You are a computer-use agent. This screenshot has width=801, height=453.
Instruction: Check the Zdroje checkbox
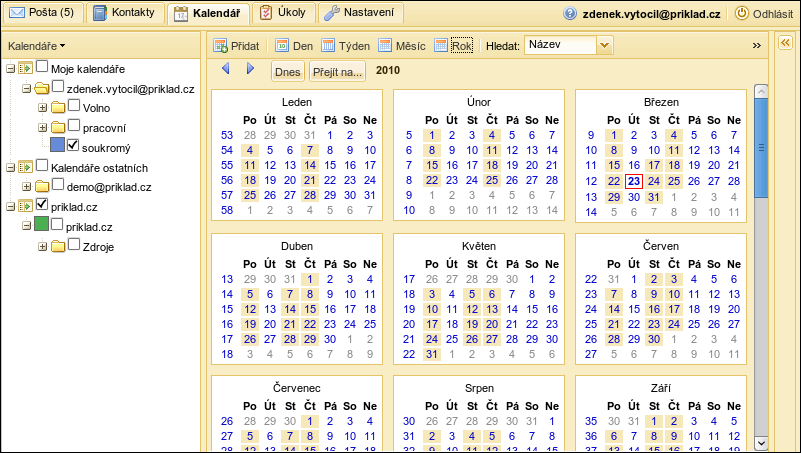(74, 244)
